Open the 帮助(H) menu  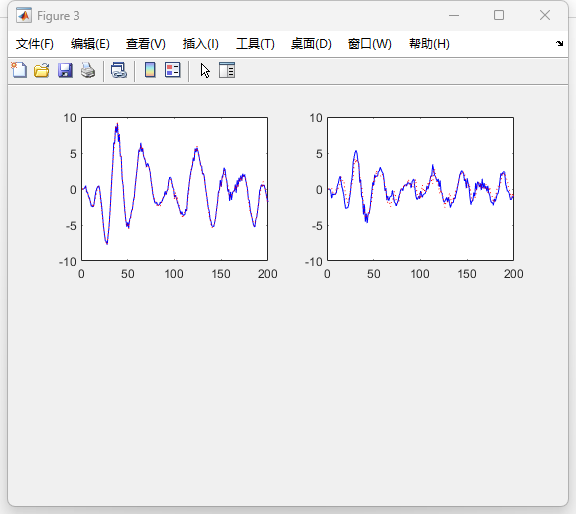[429, 44]
